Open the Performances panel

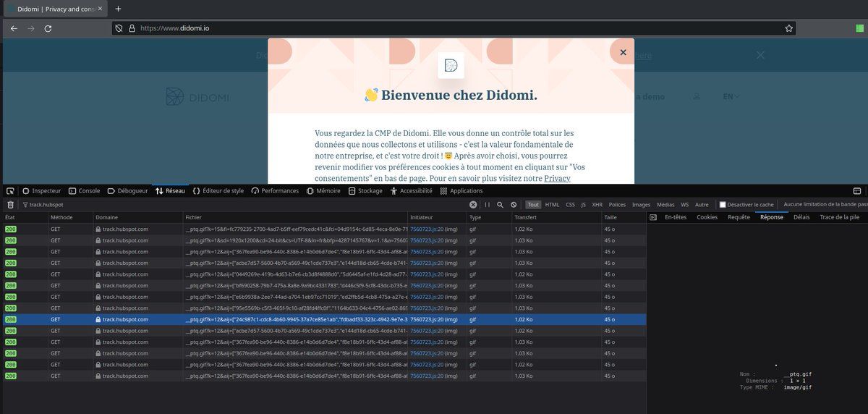275,191
